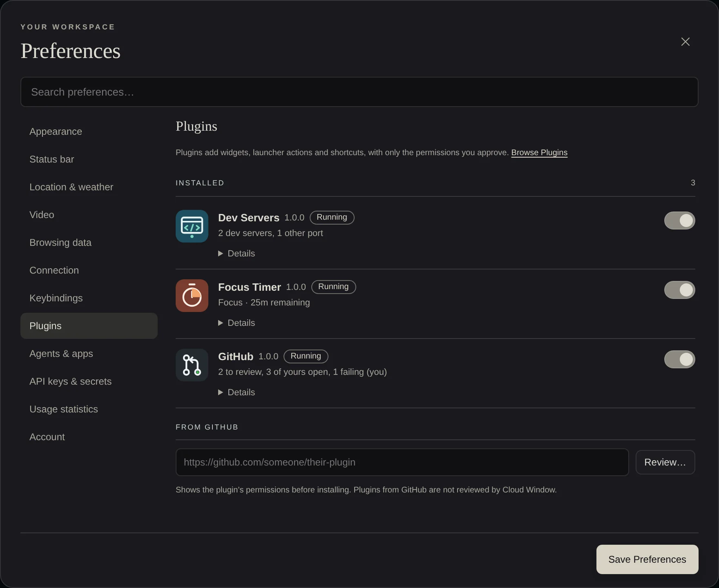The image size is (719, 588).
Task: Click the Review… button
Action: (665, 462)
